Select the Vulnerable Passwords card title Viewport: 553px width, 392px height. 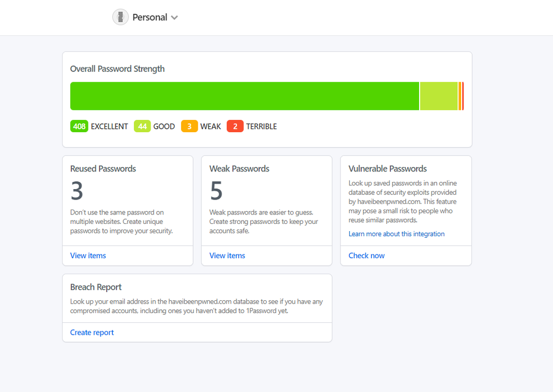387,169
